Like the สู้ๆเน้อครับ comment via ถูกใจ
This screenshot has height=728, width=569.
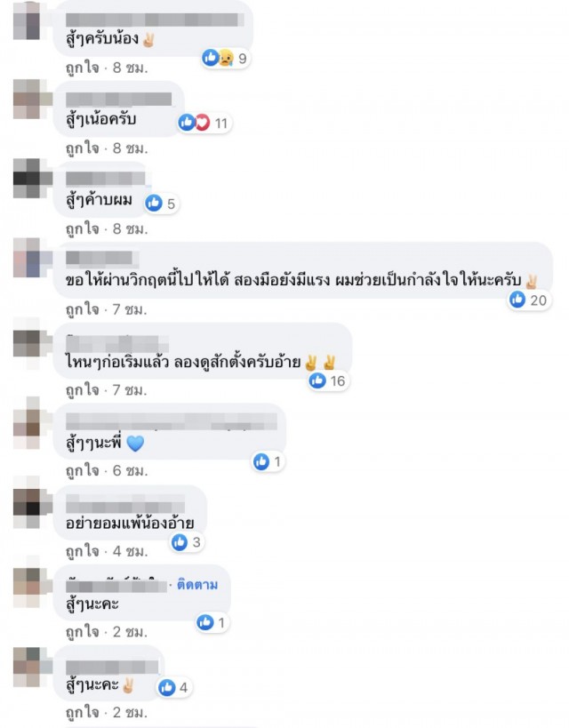pos(83,148)
